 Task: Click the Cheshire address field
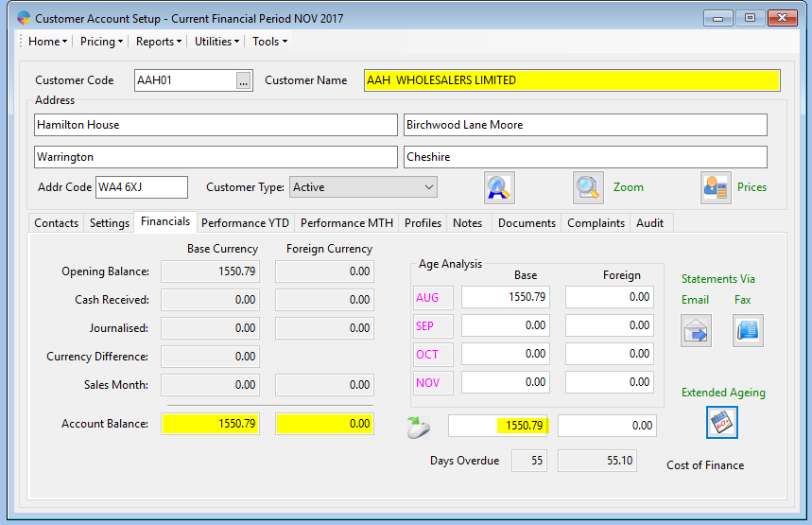pos(585,157)
